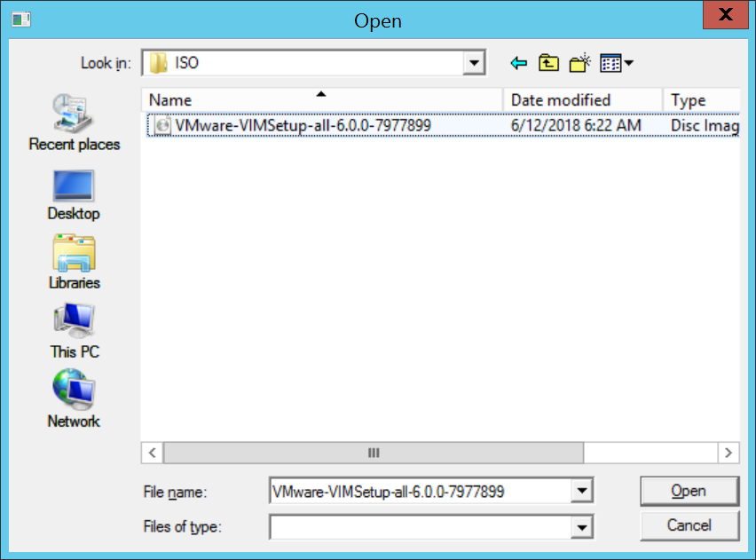Close the Open dialog
Viewport: 756px width, 560px height.
tap(726, 15)
